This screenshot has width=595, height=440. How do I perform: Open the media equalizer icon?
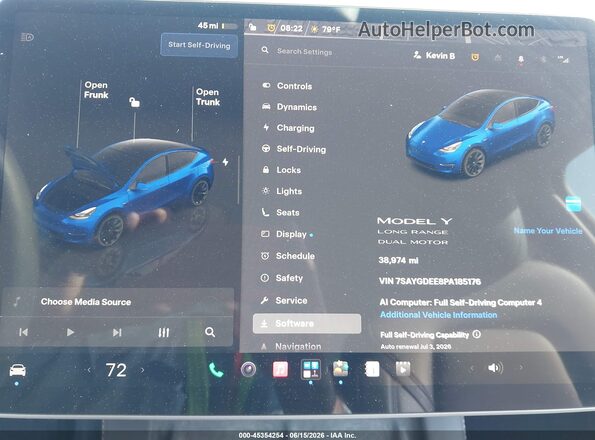164,333
